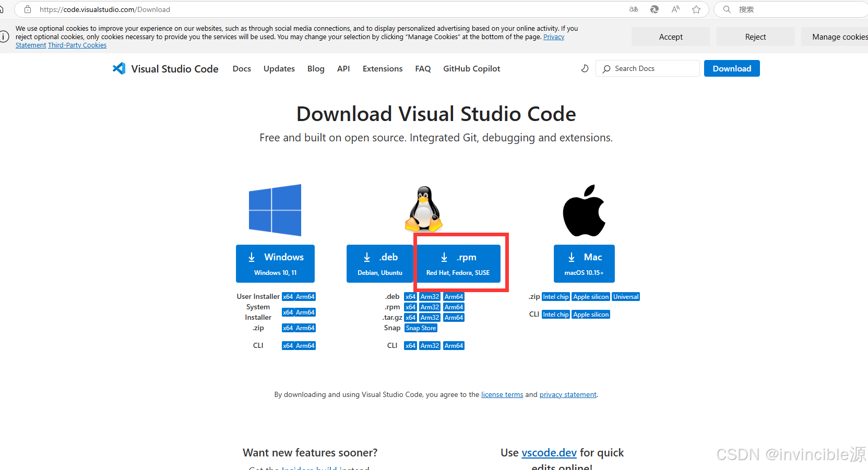
Task: Select Arm64 for Windows .zip
Action: click(x=305, y=328)
